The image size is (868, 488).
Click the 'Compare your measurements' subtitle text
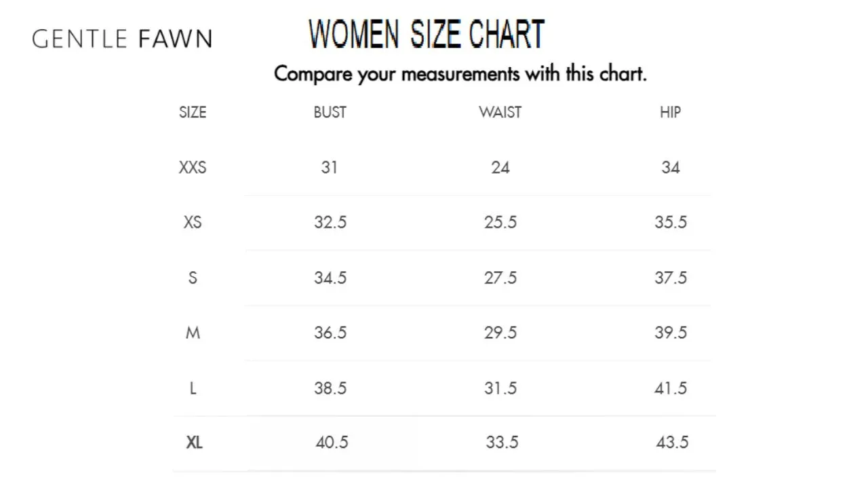pos(460,73)
